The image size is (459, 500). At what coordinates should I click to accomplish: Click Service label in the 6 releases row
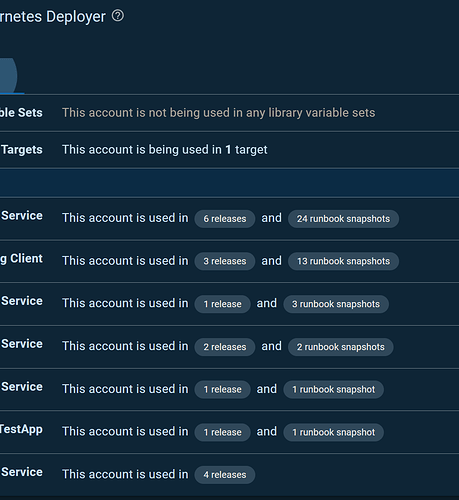click(22, 216)
